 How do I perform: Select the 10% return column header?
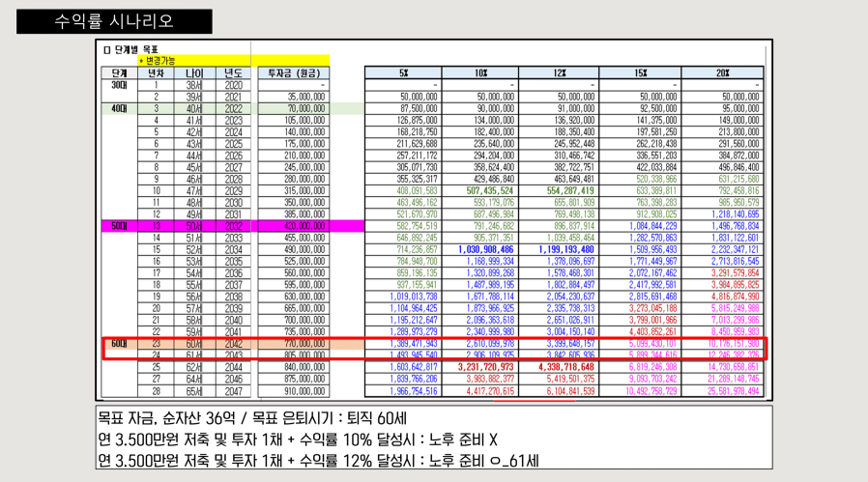point(480,73)
